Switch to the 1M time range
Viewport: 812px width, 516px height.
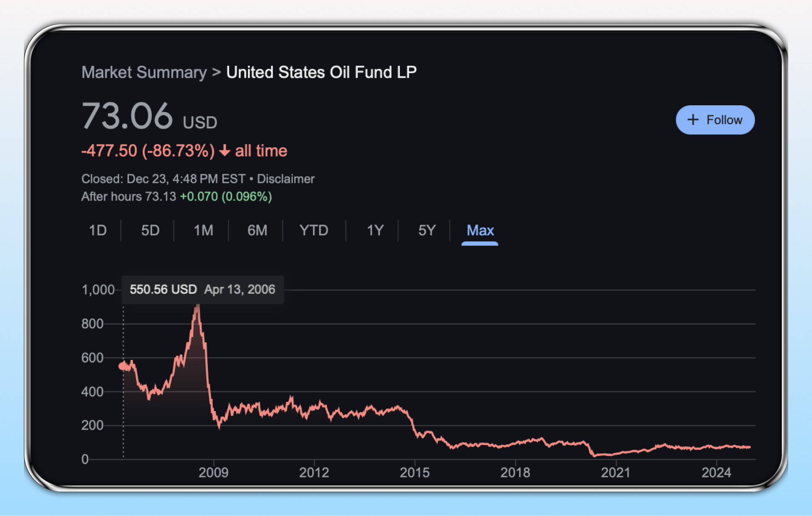pos(204,230)
